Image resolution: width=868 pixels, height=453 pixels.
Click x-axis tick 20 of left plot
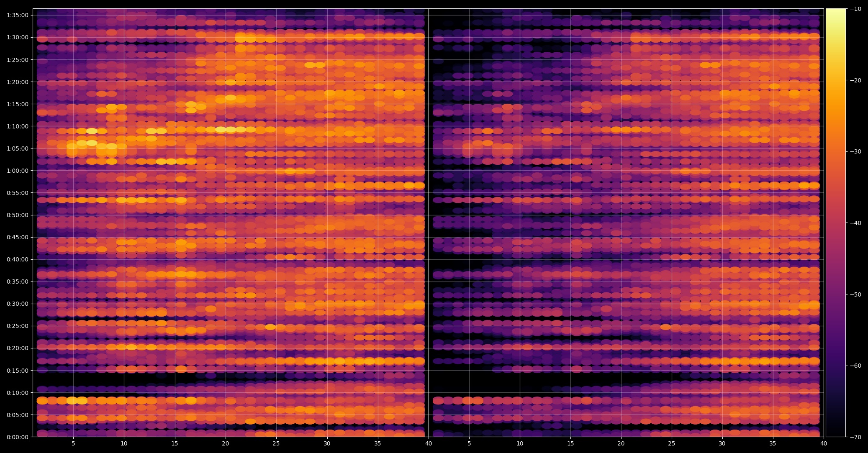click(x=225, y=443)
